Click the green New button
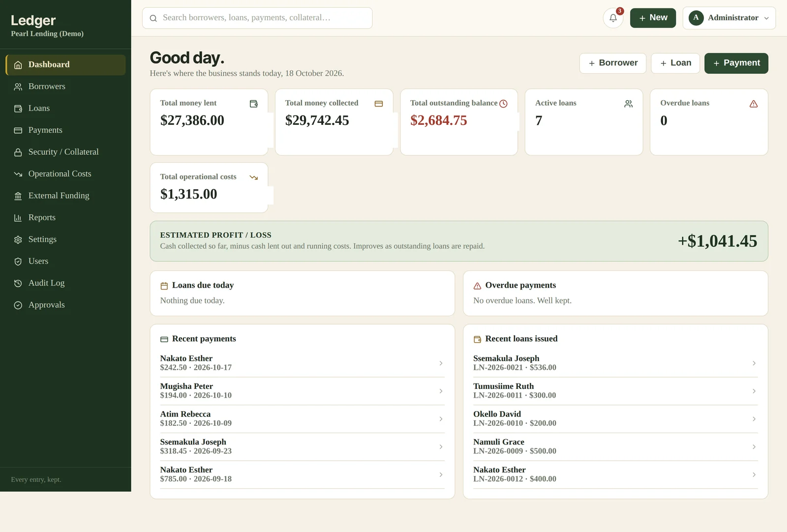This screenshot has height=532, width=787. pyautogui.click(x=653, y=18)
